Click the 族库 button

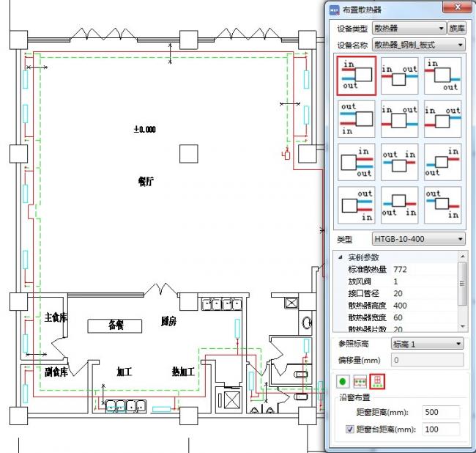(457, 29)
